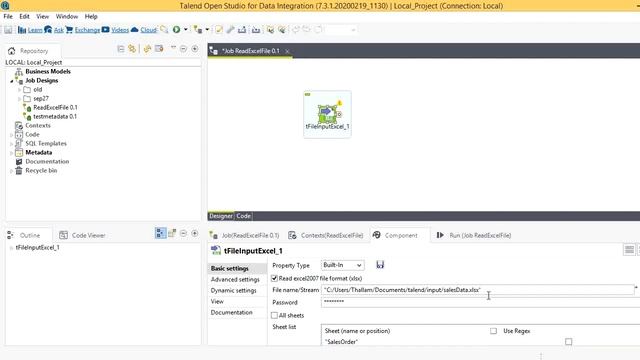Click the import items icon in the toolbar
640x360 pixels.
pyautogui.click(x=256, y=29)
